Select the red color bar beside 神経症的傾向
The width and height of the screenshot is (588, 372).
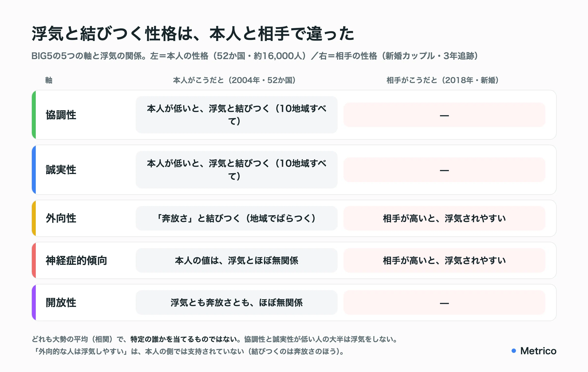[34, 260]
